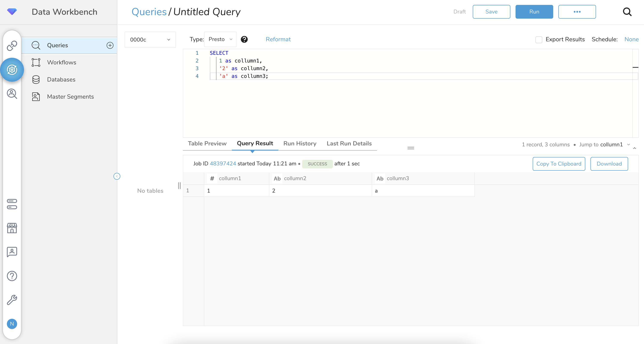The image size is (644, 344).
Task: Click the search magnifier icon top right
Action: (627, 12)
